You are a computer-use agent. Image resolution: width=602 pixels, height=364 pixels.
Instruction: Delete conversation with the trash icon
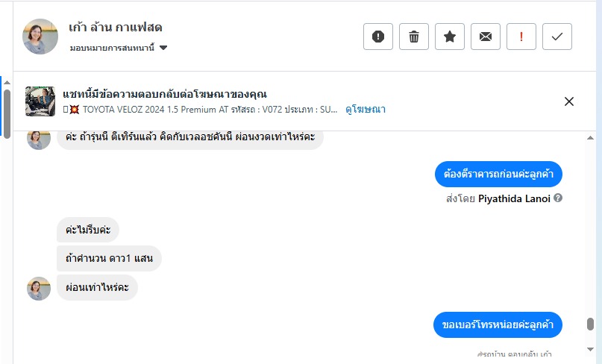(414, 37)
